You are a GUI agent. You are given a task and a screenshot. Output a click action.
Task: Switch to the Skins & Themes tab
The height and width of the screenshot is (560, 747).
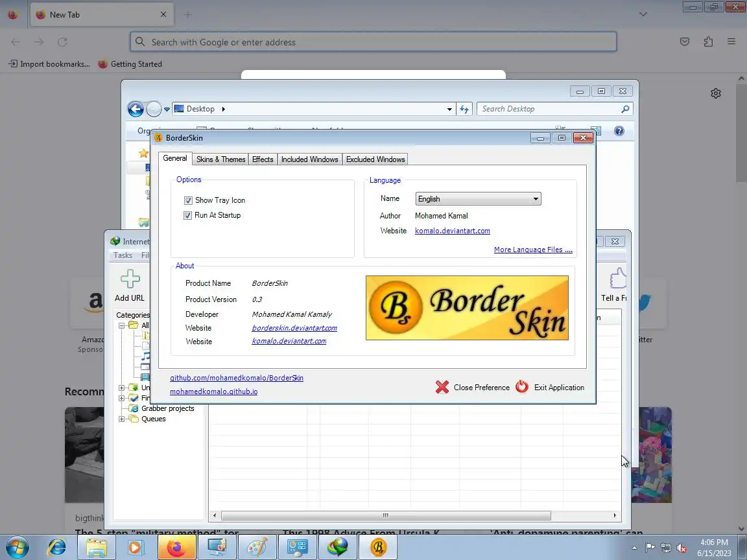220,159
